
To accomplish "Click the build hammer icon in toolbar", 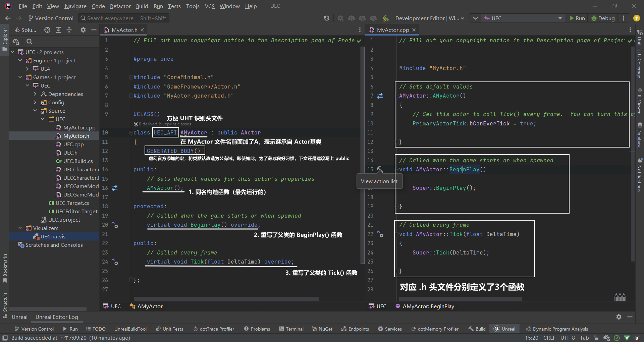I will (x=386, y=18).
